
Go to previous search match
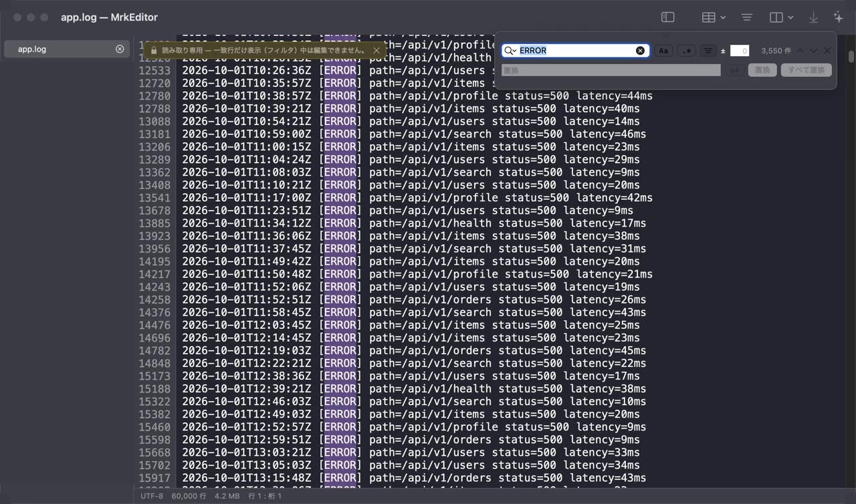click(x=800, y=51)
